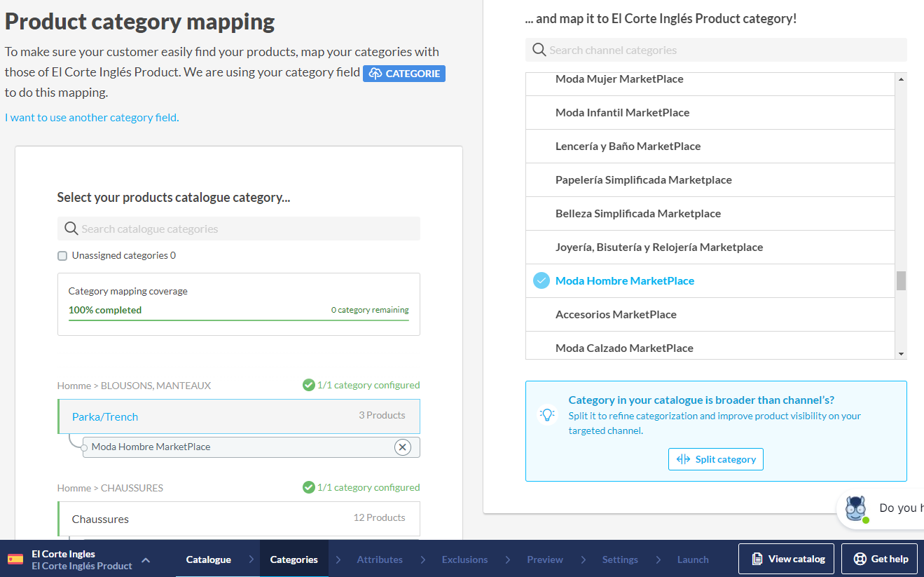
Task: Open the Categories step
Action: pyautogui.click(x=294, y=559)
